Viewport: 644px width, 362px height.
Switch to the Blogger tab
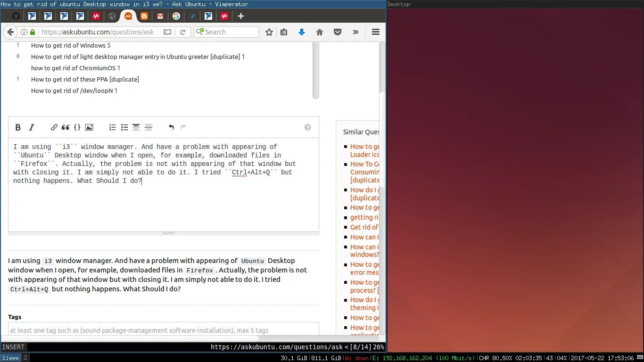click(x=144, y=16)
